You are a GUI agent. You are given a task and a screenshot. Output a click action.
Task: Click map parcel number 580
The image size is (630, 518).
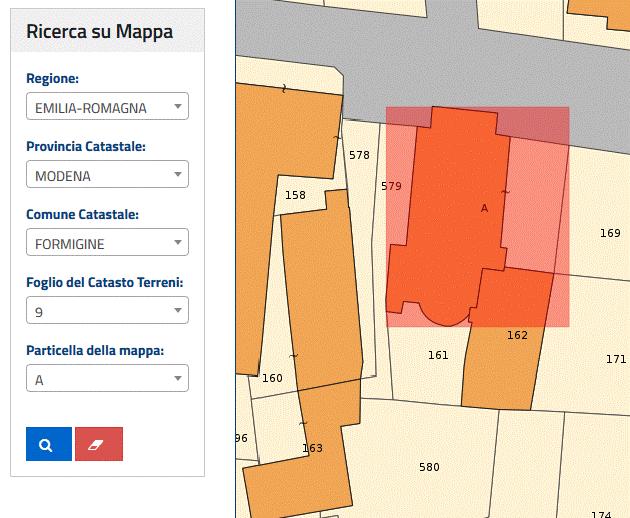coord(429,467)
